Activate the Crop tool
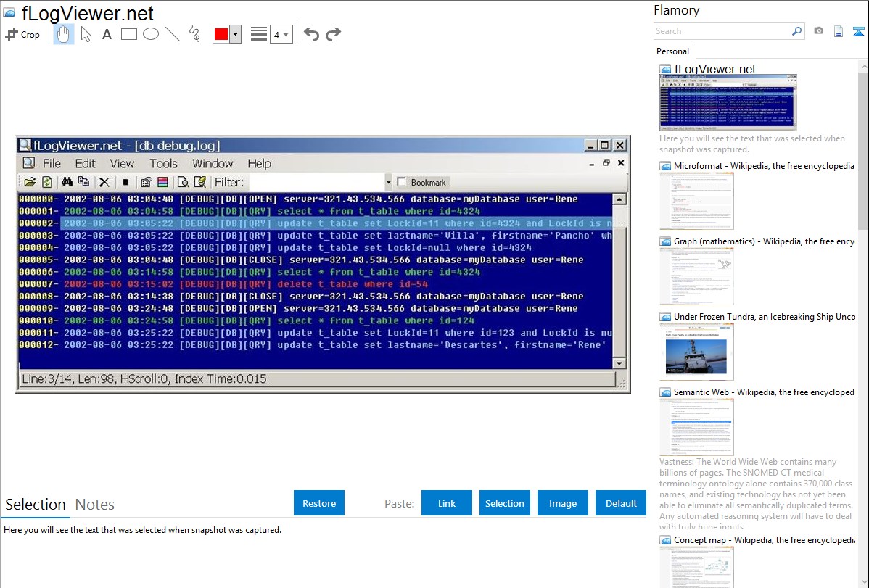Screen dimensions: 869x588 (22, 34)
